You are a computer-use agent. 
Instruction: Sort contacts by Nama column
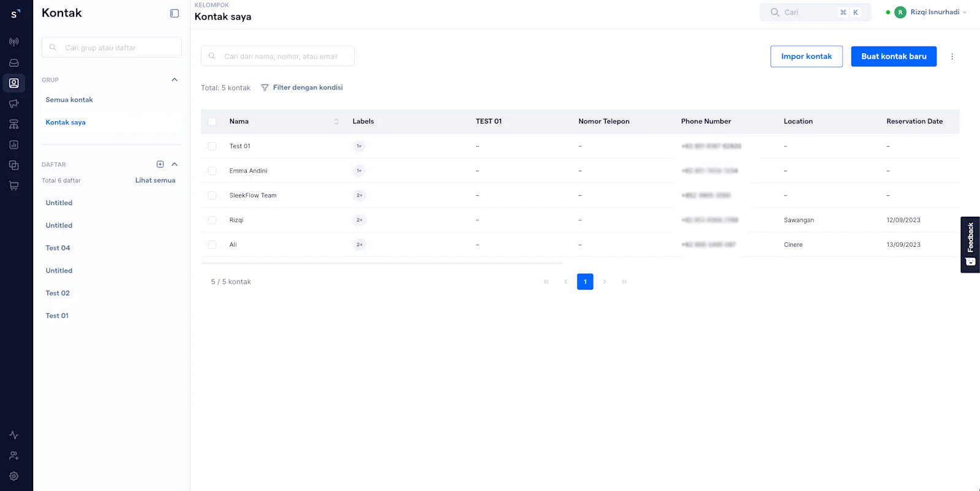click(x=336, y=121)
